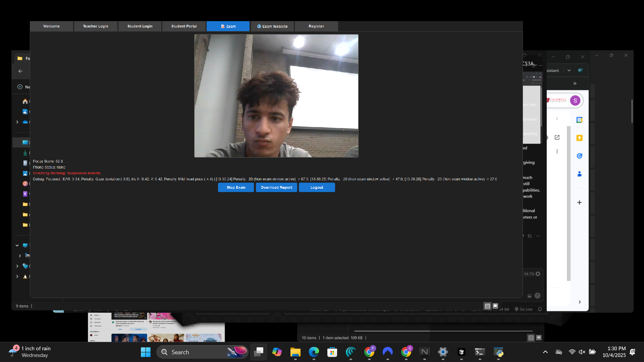Click the open-in-new-window icon

(557, 137)
